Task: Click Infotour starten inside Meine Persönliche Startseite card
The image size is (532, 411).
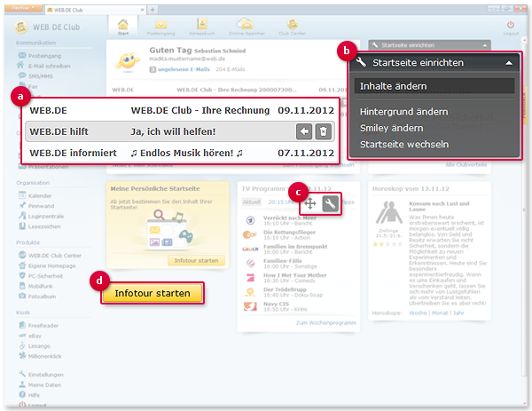Action: point(196,260)
